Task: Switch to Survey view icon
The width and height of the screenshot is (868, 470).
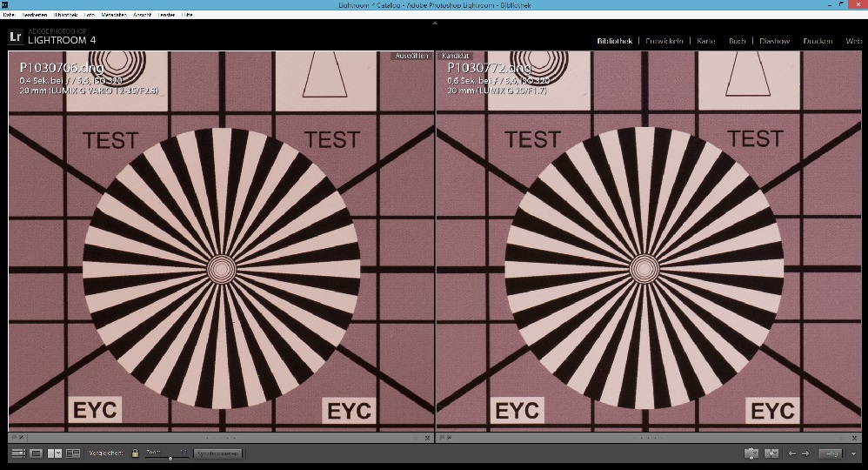Action: pyautogui.click(x=73, y=453)
